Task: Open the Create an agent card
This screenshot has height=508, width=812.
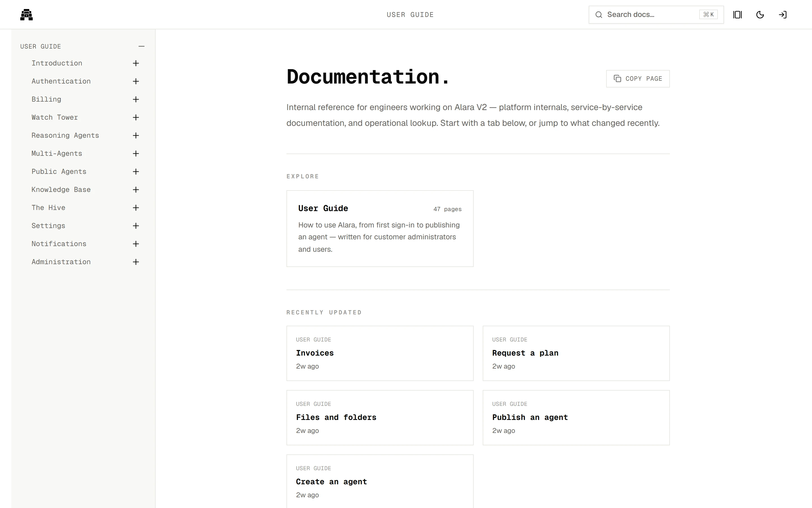Action: point(380,481)
